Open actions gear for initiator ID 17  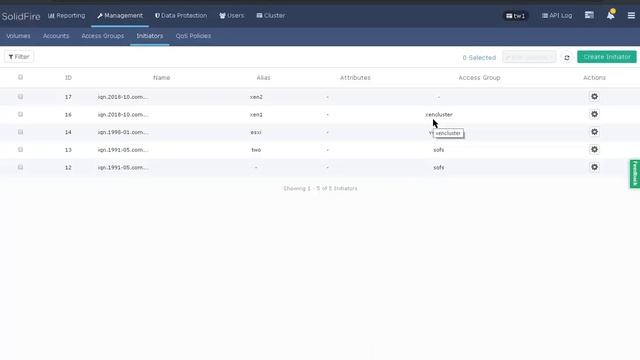594,97
